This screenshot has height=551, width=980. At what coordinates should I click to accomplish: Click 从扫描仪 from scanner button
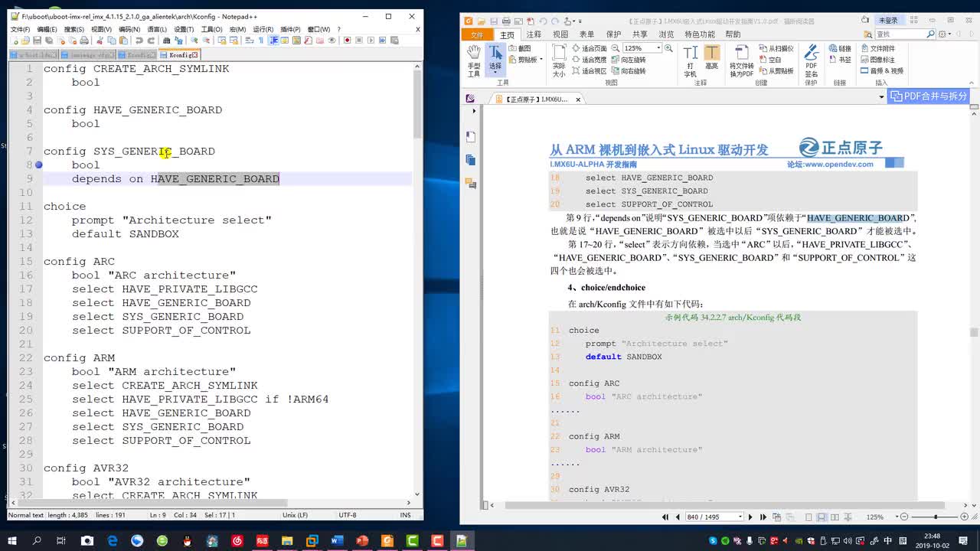coord(776,48)
